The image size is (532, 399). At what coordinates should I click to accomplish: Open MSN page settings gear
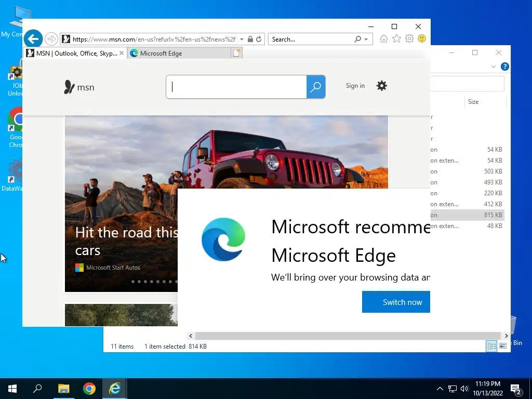[382, 86]
